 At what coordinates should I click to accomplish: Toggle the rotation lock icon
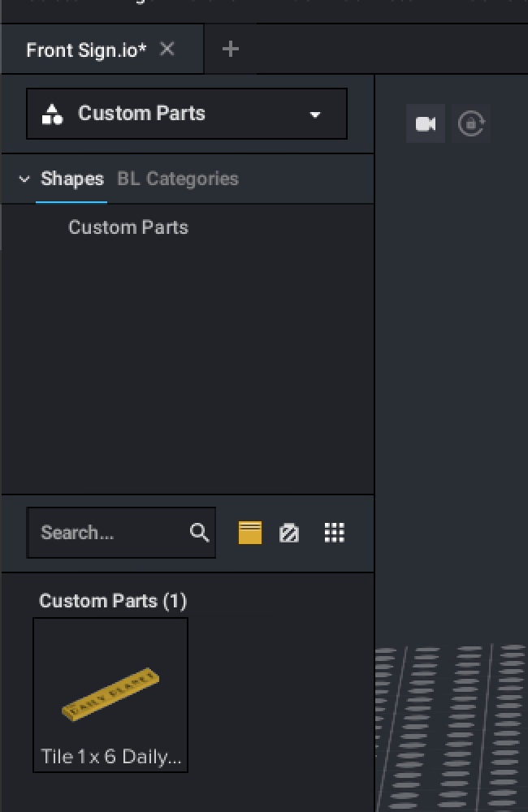coord(471,124)
